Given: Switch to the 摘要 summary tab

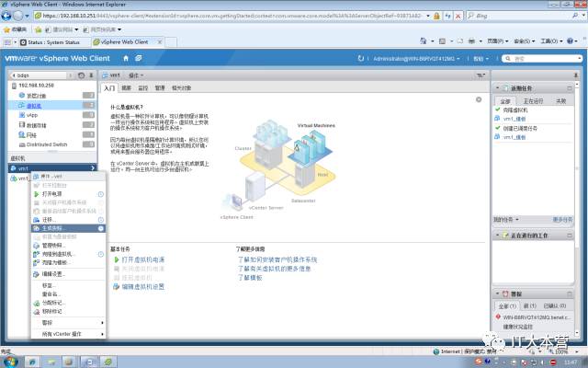Looking at the screenshot, I should (x=127, y=88).
